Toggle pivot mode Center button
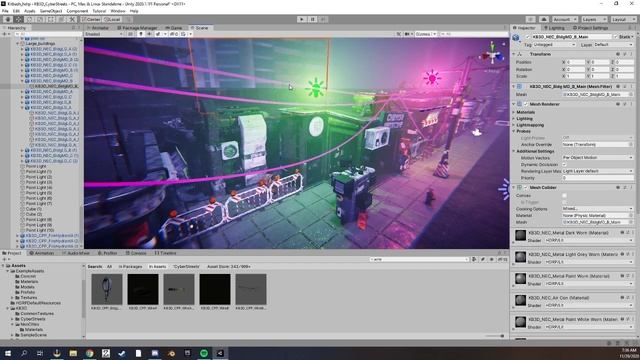Viewport: 640px width, 360px height. 91,19
